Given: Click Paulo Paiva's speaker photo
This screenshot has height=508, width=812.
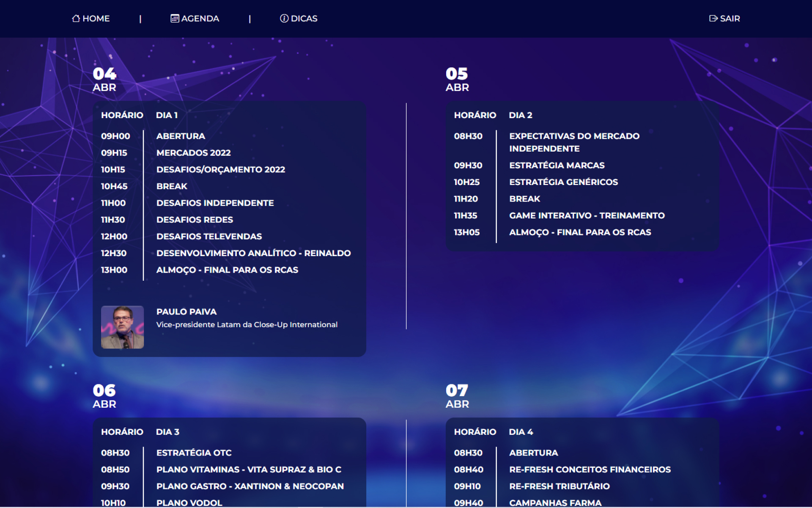Looking at the screenshot, I should coord(122,327).
